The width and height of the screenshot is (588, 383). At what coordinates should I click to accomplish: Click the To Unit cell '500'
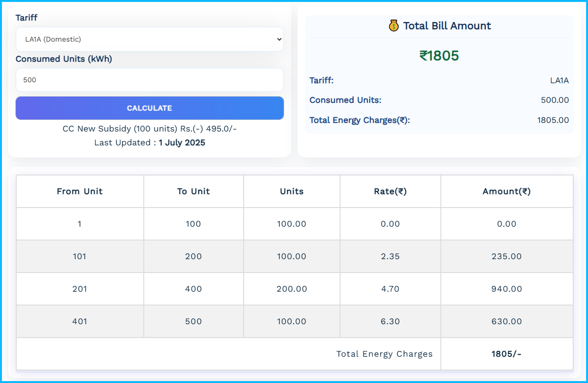click(193, 321)
